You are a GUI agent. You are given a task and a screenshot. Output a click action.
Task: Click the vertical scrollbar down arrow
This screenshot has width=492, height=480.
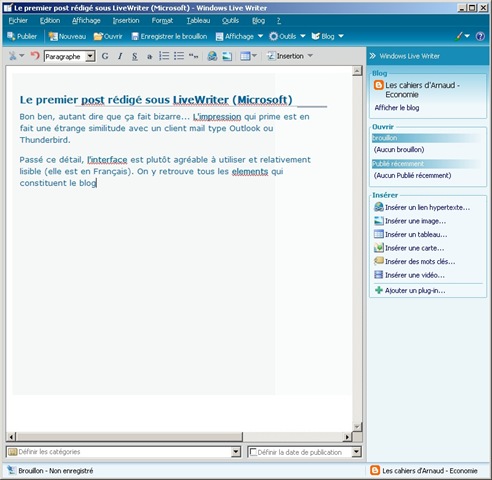[x=357, y=427]
